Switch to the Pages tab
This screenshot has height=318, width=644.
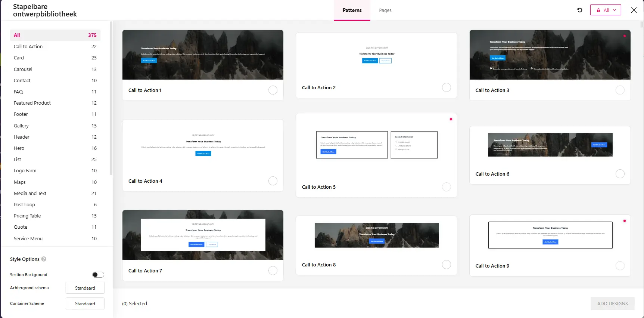click(385, 10)
